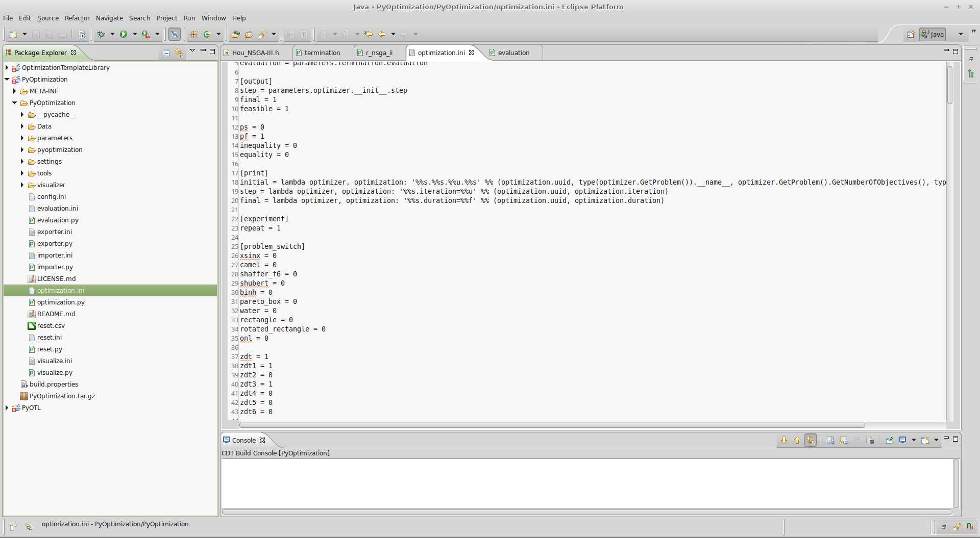Switch to the Hou_NSGA-III.h editor tab
Viewport: 980px width, 538px height.
click(x=255, y=53)
